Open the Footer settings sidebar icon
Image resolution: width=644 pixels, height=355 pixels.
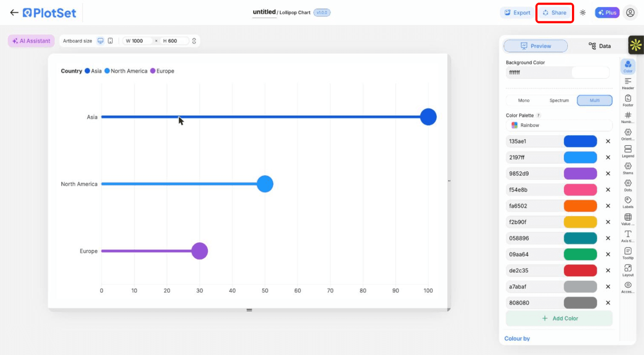tap(628, 101)
